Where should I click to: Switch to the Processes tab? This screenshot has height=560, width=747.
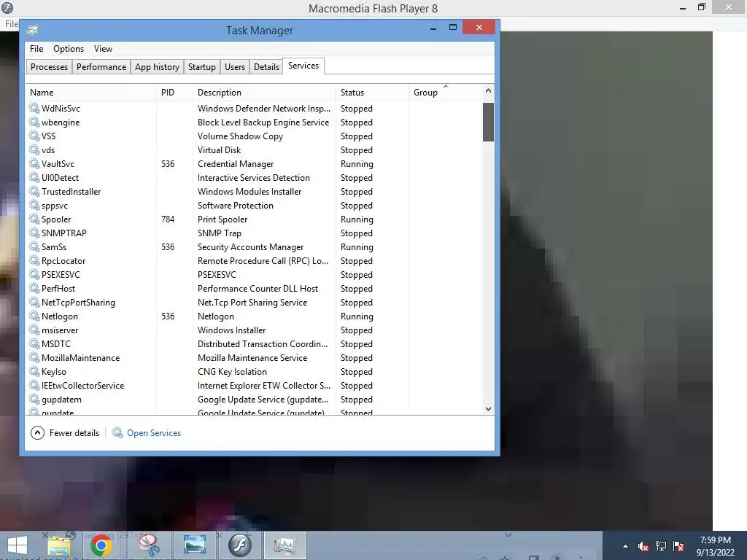point(49,66)
